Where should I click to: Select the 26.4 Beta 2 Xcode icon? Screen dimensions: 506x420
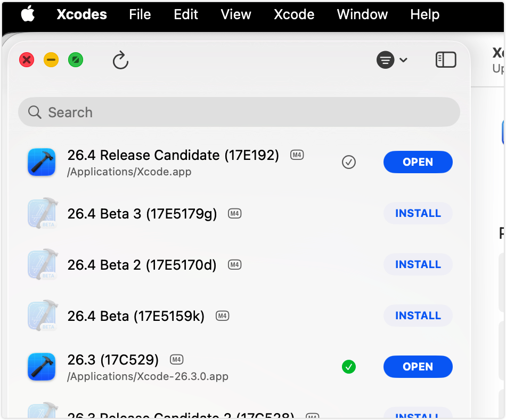pyautogui.click(x=42, y=264)
